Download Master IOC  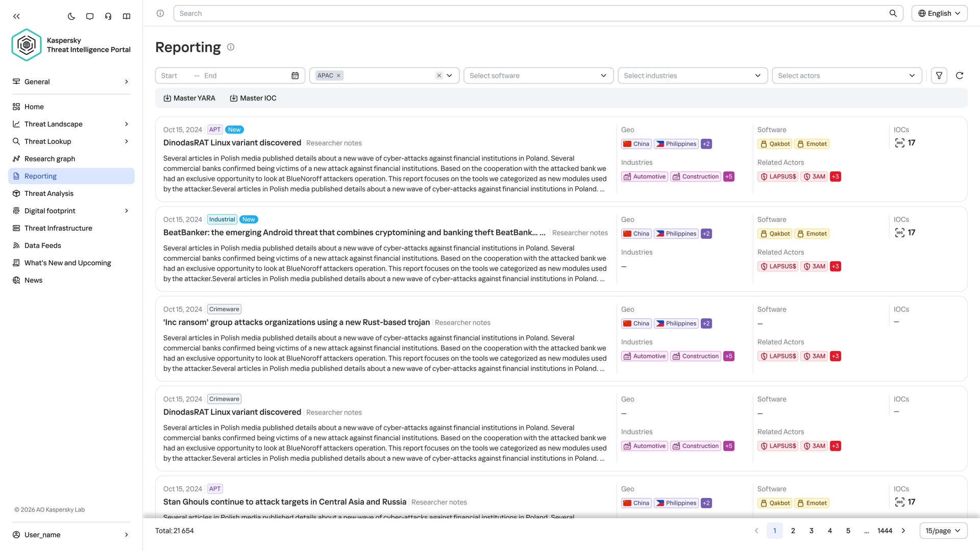click(x=253, y=98)
